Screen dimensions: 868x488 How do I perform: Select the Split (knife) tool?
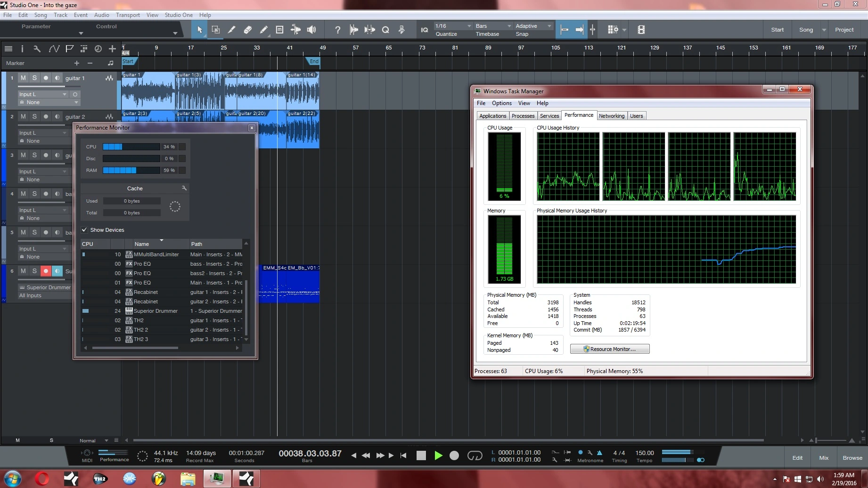[231, 30]
